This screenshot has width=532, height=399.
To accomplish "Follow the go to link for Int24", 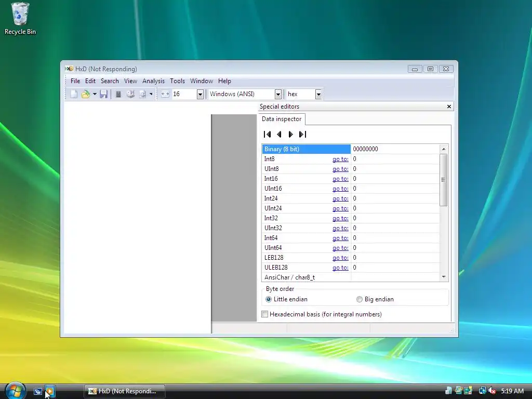I will coord(340,198).
